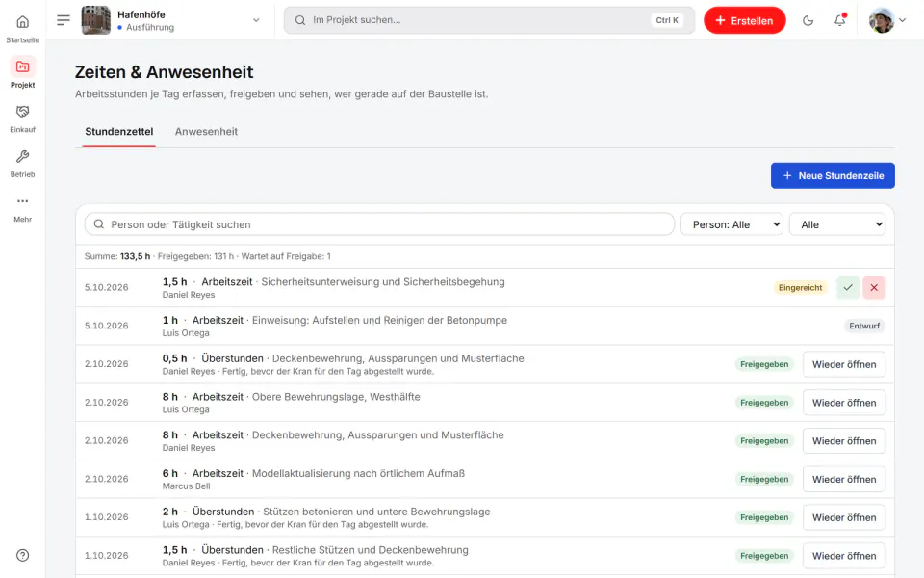
Task: Click Luis Ortega name in Betonpumpe row
Action: 186,333
